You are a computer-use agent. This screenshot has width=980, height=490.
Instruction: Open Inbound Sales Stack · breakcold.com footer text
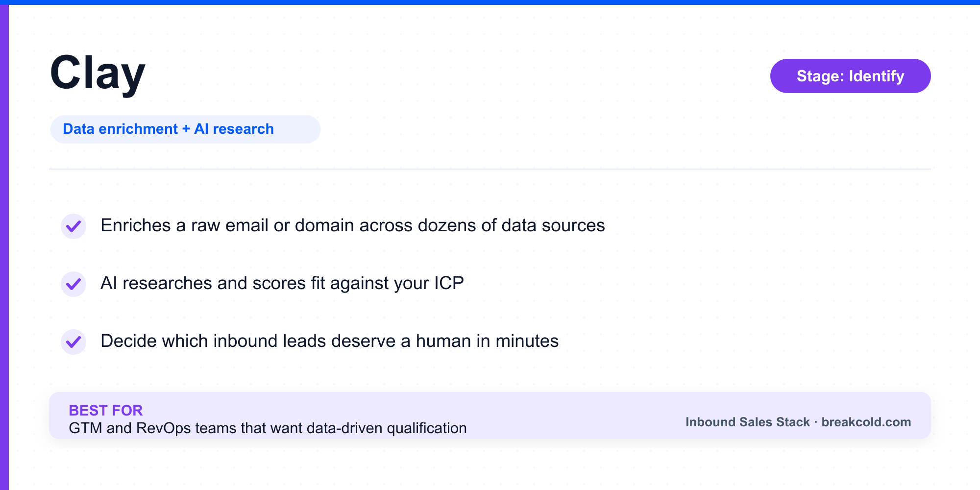798,422
